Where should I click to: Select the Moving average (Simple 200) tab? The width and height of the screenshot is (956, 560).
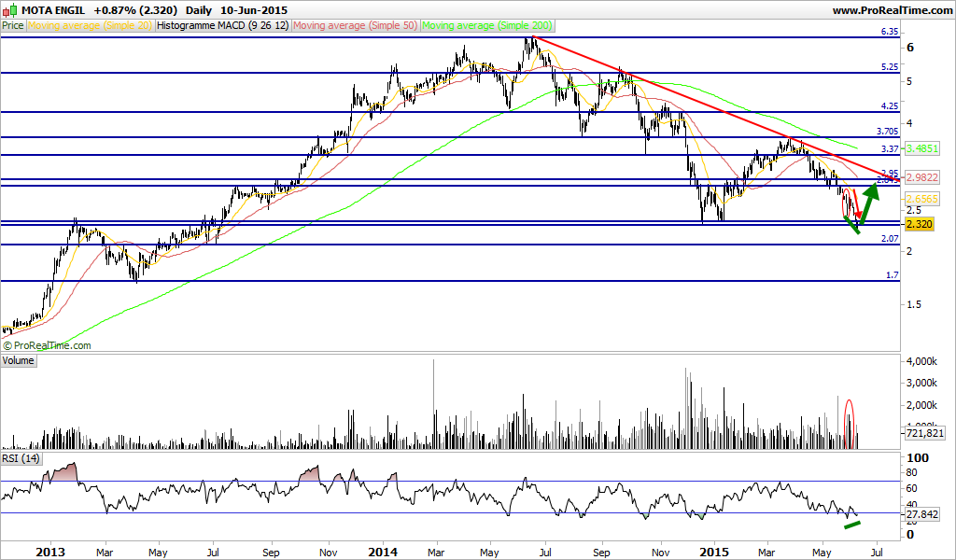coord(487,25)
